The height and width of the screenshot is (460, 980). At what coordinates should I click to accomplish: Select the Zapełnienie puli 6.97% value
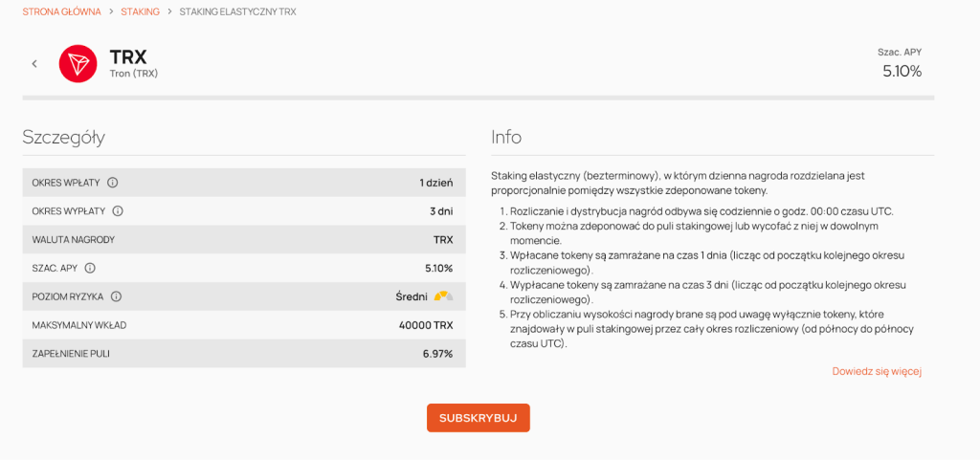click(x=437, y=354)
